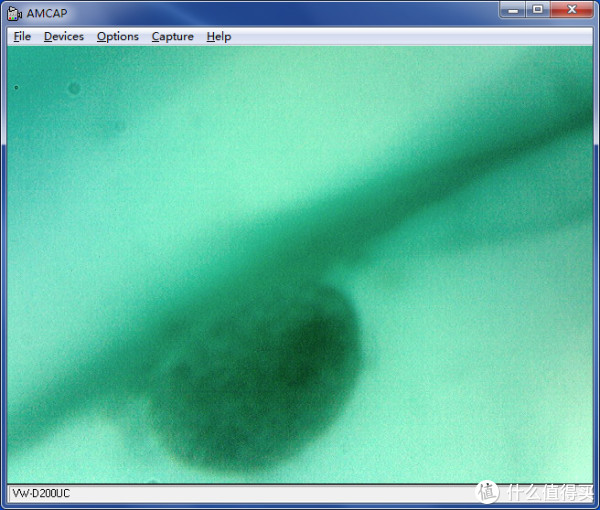The image size is (600, 510).
Task: Open the Capture menu
Action: [x=173, y=37]
